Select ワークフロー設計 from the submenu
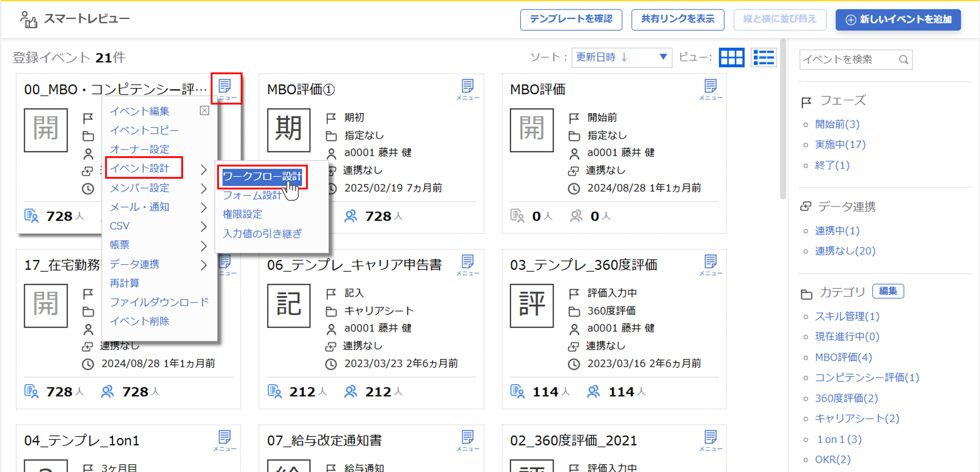980x472 pixels. [263, 176]
